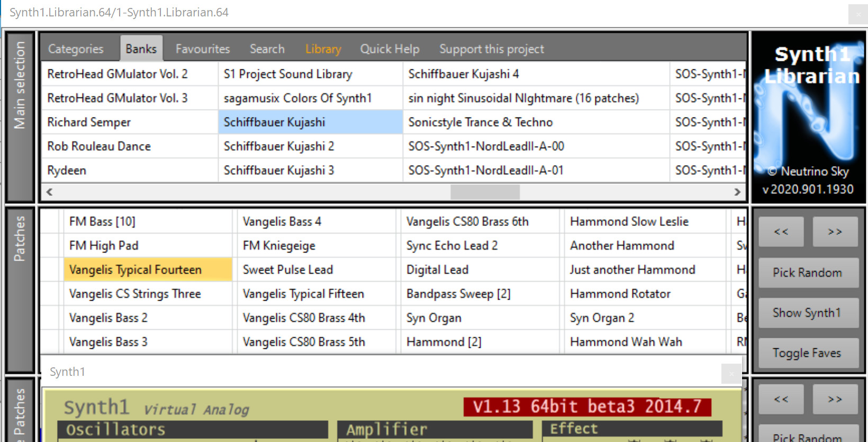Viewport: 868px width, 442px height.
Task: Load Vangelis CS Strings Three patch
Action: [148, 294]
